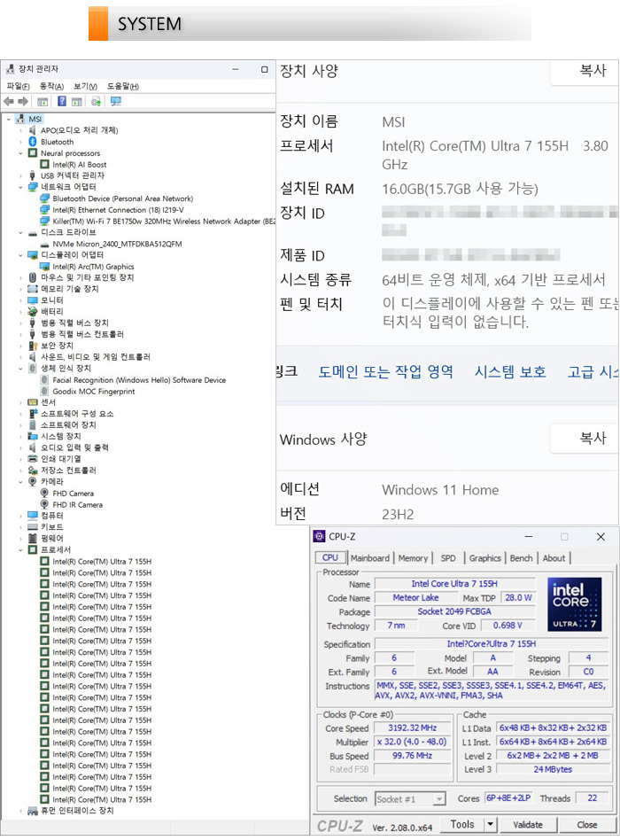Screen dimensions: 620x840
Task: Collapse the 네트워크 어댑터 category
Action: [x=21, y=187]
